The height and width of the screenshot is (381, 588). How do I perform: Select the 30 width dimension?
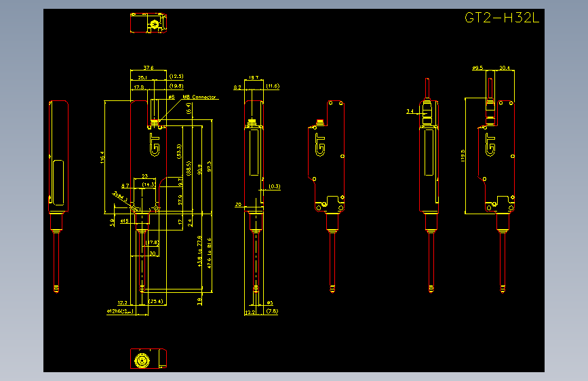pyautogui.click(x=152, y=253)
